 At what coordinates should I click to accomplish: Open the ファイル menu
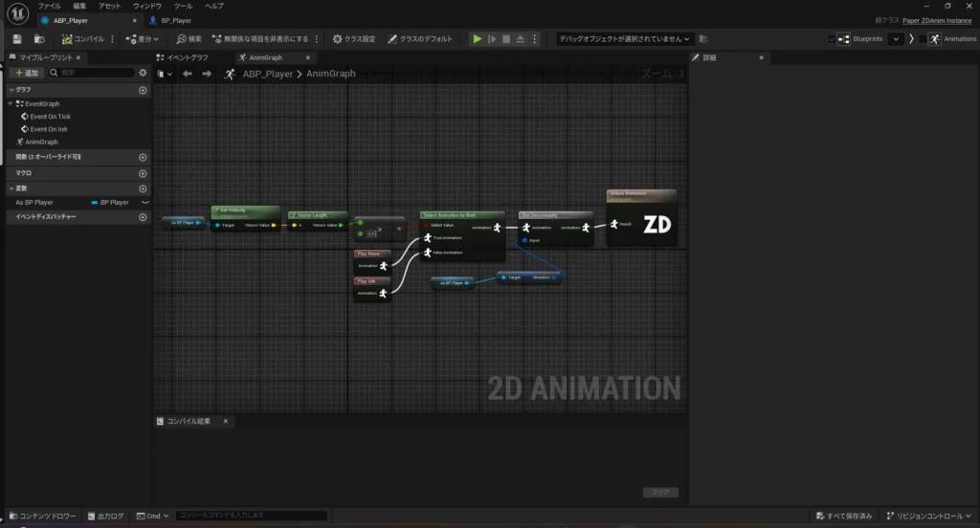click(x=50, y=6)
